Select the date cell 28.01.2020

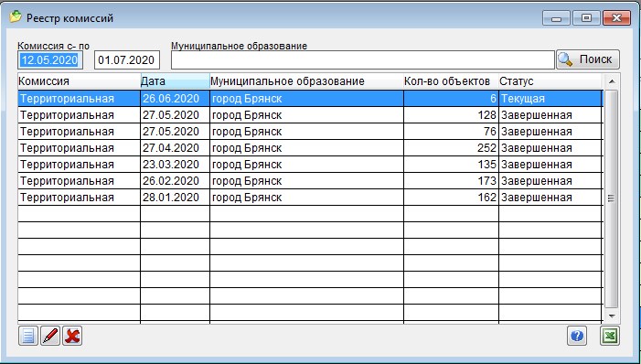(175, 198)
